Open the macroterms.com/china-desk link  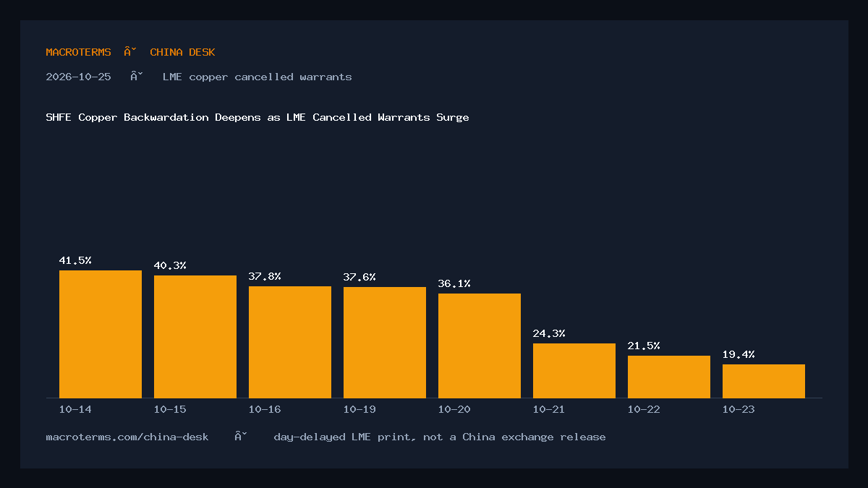pos(127,437)
